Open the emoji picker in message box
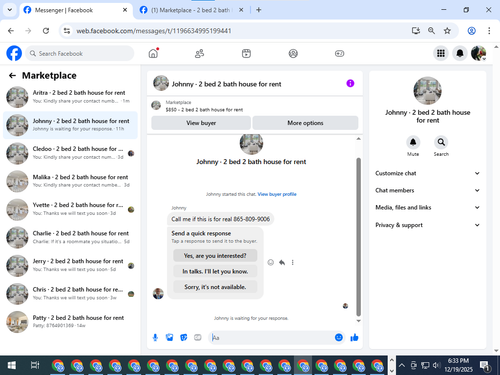 (339, 338)
